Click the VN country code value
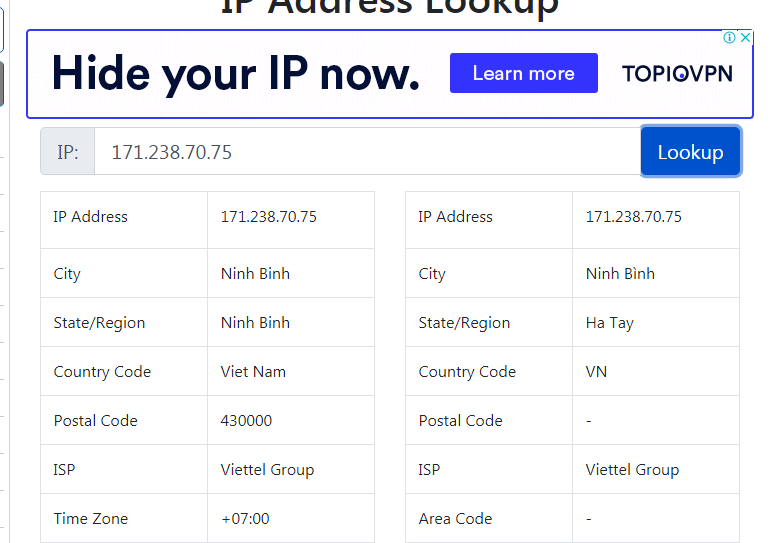Viewport: 774px width, 543px height. tap(596, 372)
